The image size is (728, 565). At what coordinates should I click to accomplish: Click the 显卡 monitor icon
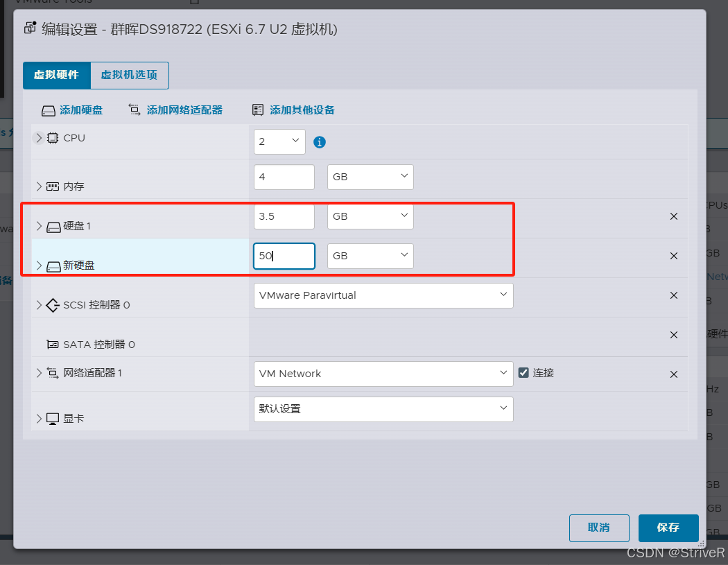tap(53, 419)
